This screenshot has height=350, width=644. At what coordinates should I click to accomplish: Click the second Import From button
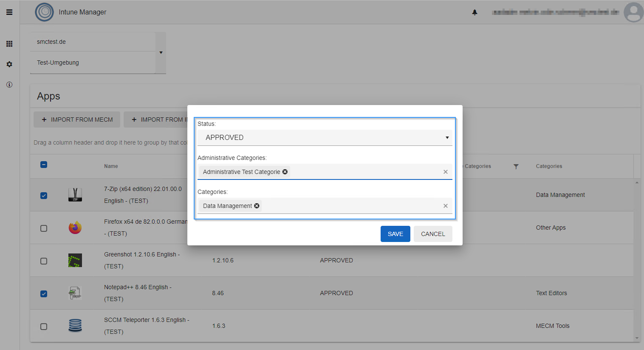click(156, 120)
